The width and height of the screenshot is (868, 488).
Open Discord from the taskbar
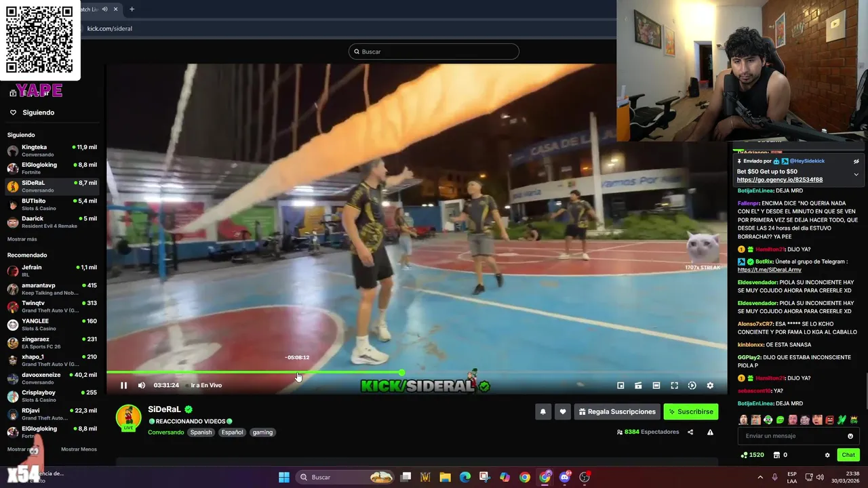click(x=565, y=477)
